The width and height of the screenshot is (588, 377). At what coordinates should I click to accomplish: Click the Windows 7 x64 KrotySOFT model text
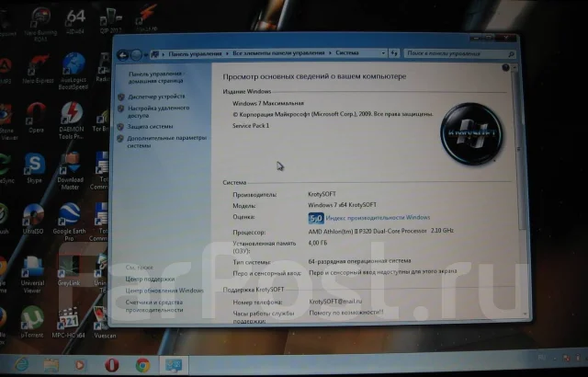pos(342,205)
